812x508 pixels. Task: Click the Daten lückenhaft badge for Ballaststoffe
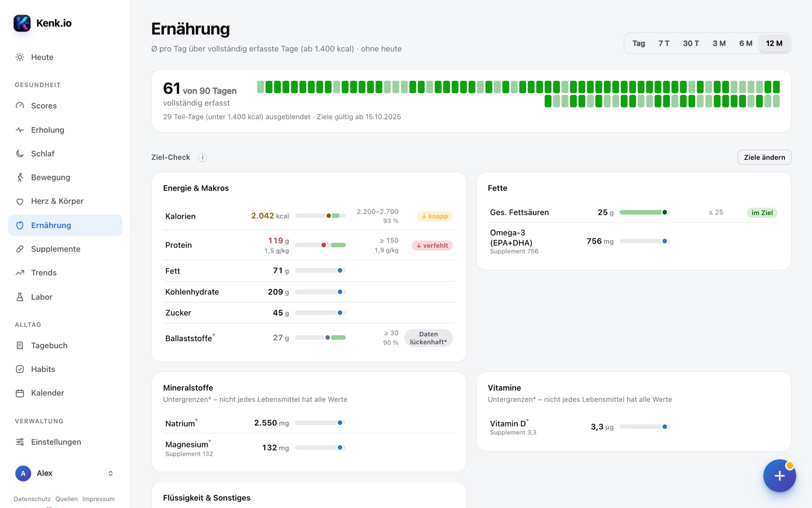coord(428,338)
